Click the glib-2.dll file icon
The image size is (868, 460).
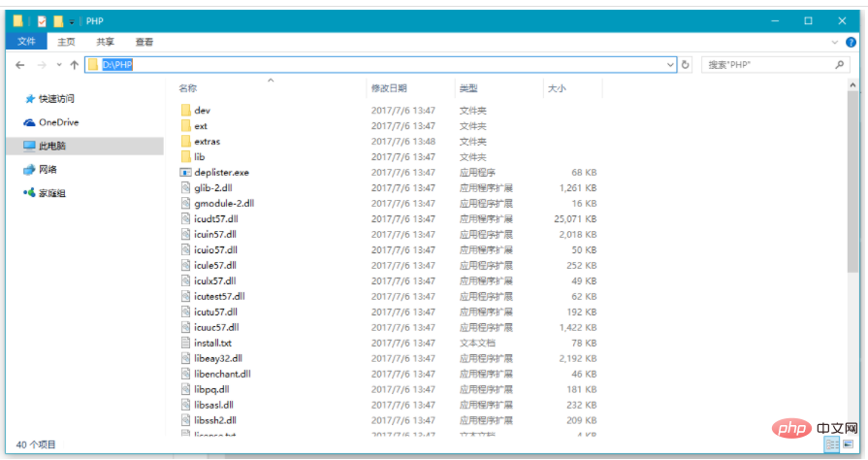point(186,188)
